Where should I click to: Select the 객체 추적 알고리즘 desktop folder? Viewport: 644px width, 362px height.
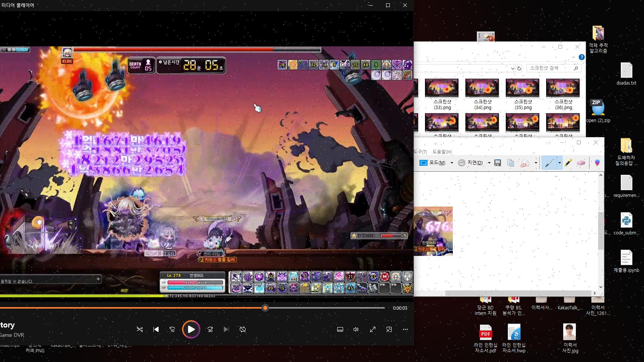tap(598, 40)
